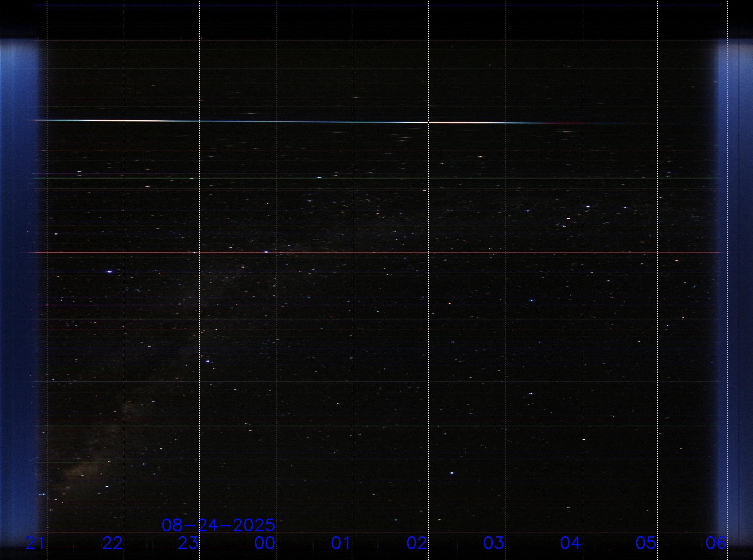Click the 01 hour label
This screenshot has width=753, height=560.
click(341, 543)
